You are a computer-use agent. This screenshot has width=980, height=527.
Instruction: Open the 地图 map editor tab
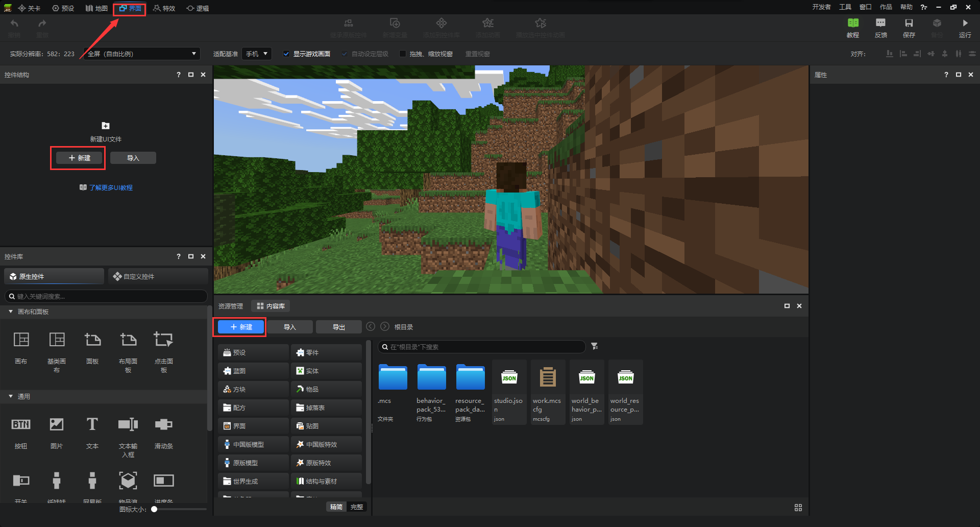97,8
